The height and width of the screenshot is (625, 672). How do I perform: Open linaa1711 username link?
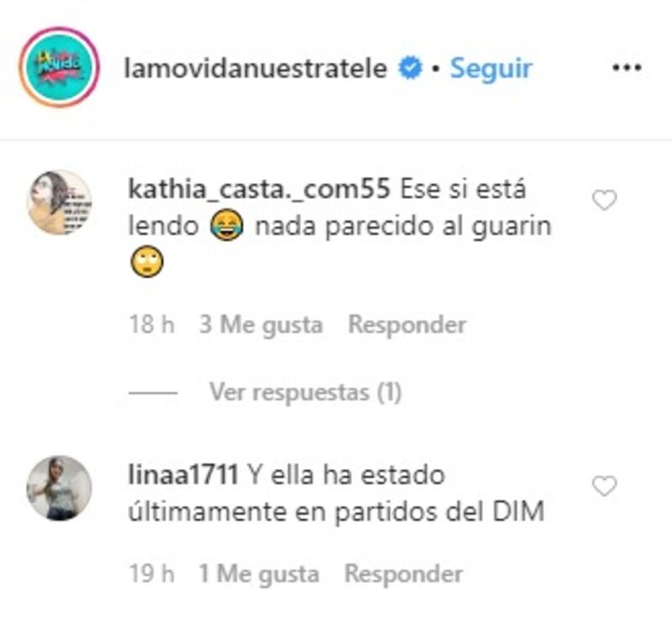(183, 475)
